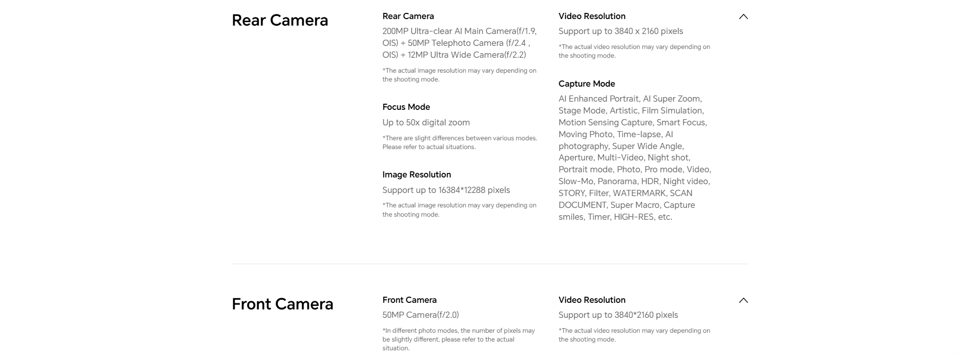Click the 50MP Camera(f/2.0) text

(421, 315)
